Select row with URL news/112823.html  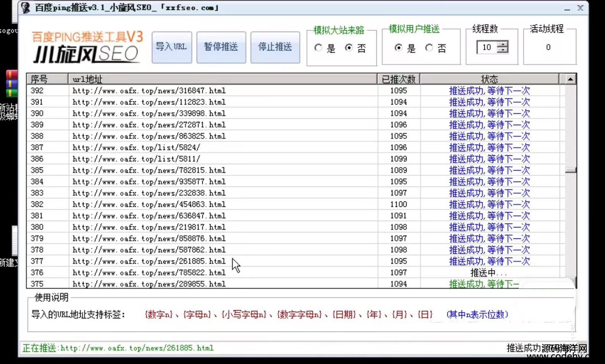pos(296,102)
